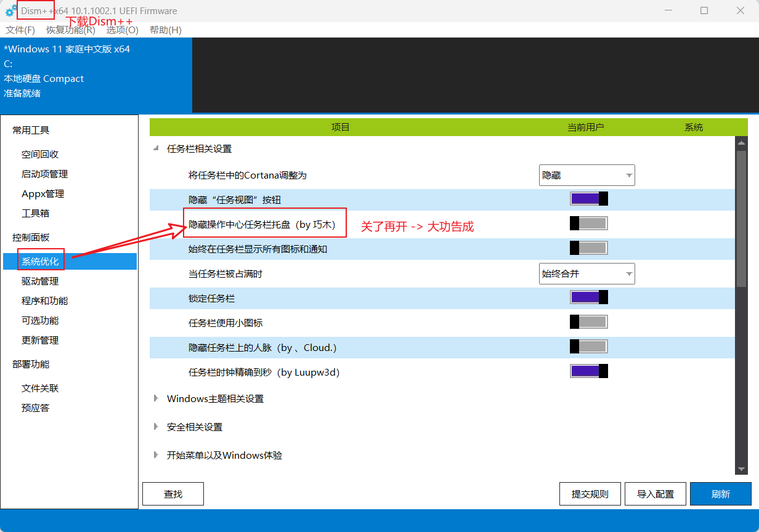Click the 当前用户 column header
Viewport: 759px width, 532px height.
pyautogui.click(x=586, y=127)
